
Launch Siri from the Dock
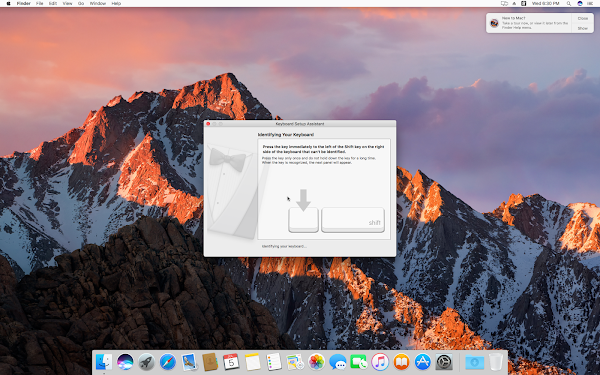coord(125,362)
